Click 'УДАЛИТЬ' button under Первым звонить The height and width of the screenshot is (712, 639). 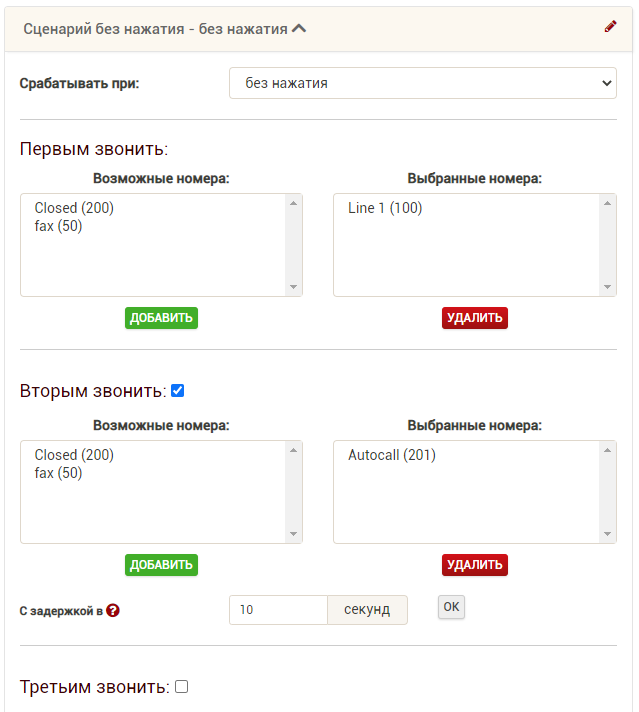tap(475, 318)
